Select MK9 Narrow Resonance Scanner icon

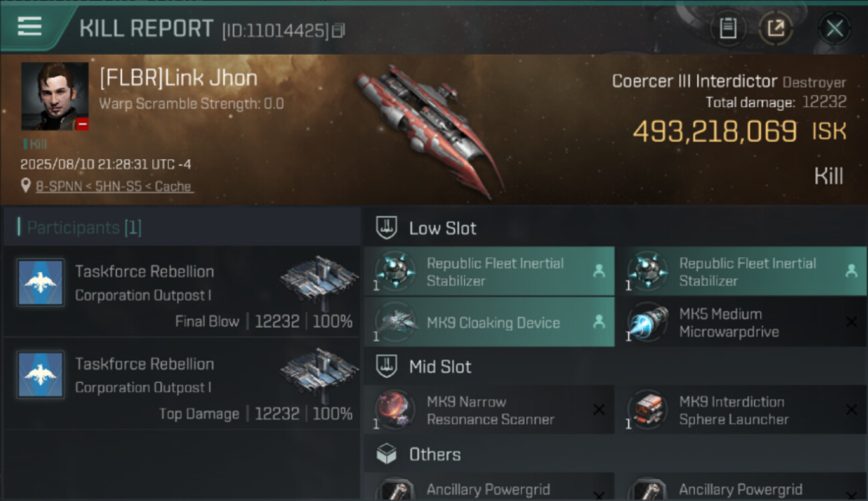(395, 410)
